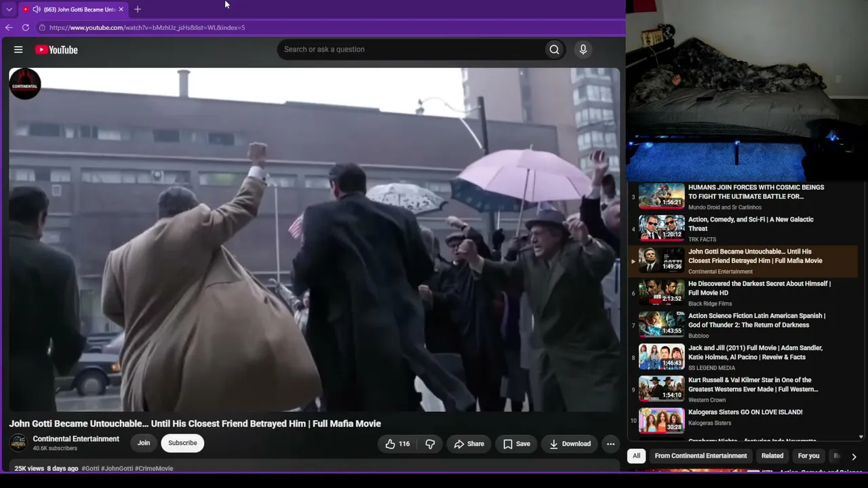
Task: Show more filter chips with right arrow
Action: tap(854, 457)
